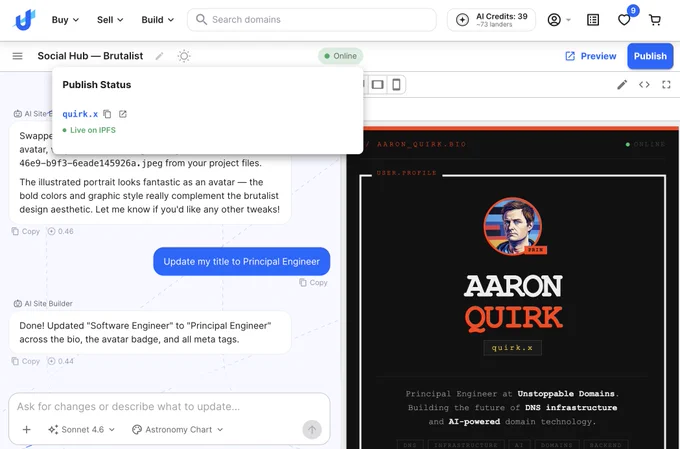The height and width of the screenshot is (449, 680).
Task: Edit site name with pencil icon
Action: click(x=160, y=56)
